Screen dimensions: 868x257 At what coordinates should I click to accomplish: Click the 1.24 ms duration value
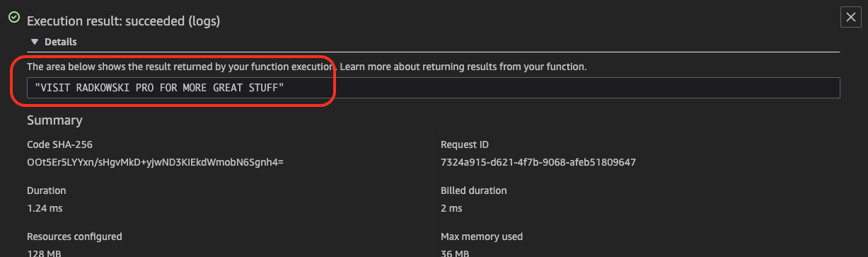pyautogui.click(x=44, y=208)
